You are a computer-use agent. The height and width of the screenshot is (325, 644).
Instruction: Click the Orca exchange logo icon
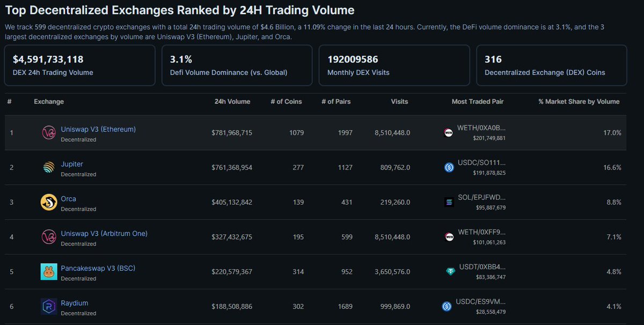[x=49, y=203]
